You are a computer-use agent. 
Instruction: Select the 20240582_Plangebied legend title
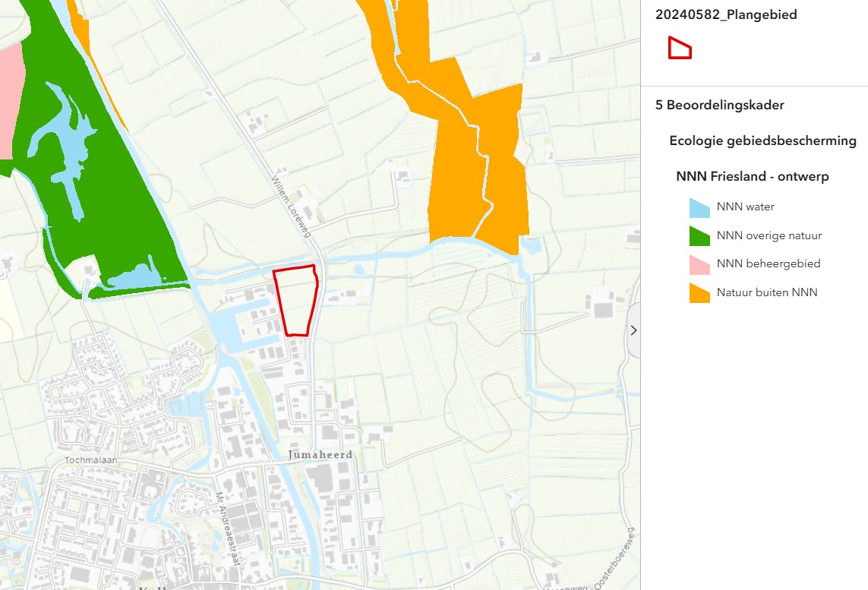tap(726, 14)
